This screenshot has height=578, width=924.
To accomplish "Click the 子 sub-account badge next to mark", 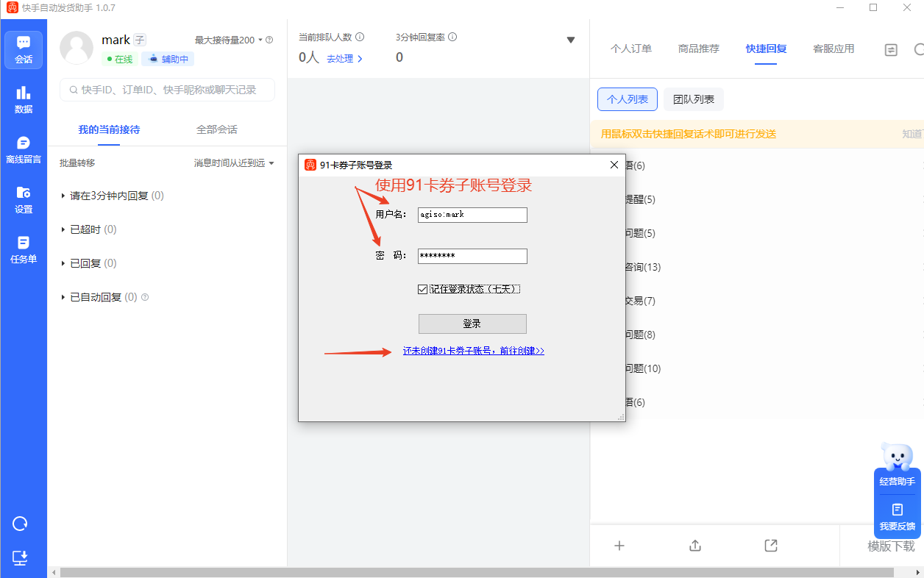I will pos(140,40).
